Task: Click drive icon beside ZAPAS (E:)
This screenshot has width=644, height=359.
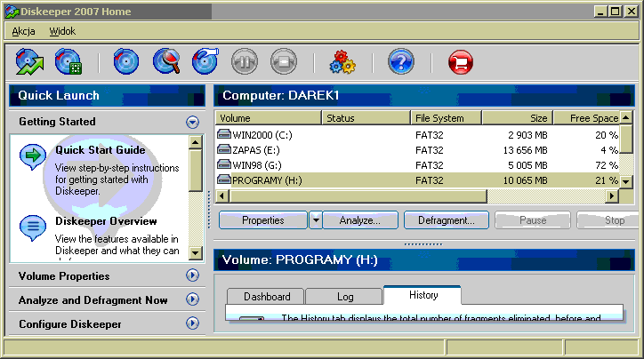Action: pyautogui.click(x=224, y=149)
